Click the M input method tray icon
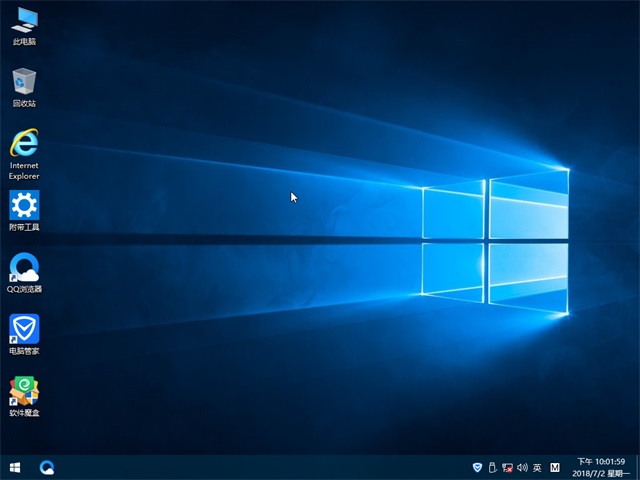 [x=555, y=467]
